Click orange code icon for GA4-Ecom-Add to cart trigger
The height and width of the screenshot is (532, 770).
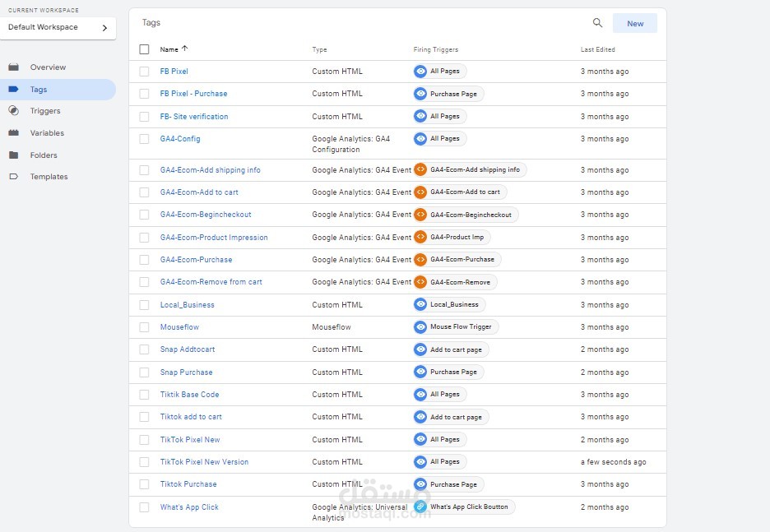[x=420, y=192]
